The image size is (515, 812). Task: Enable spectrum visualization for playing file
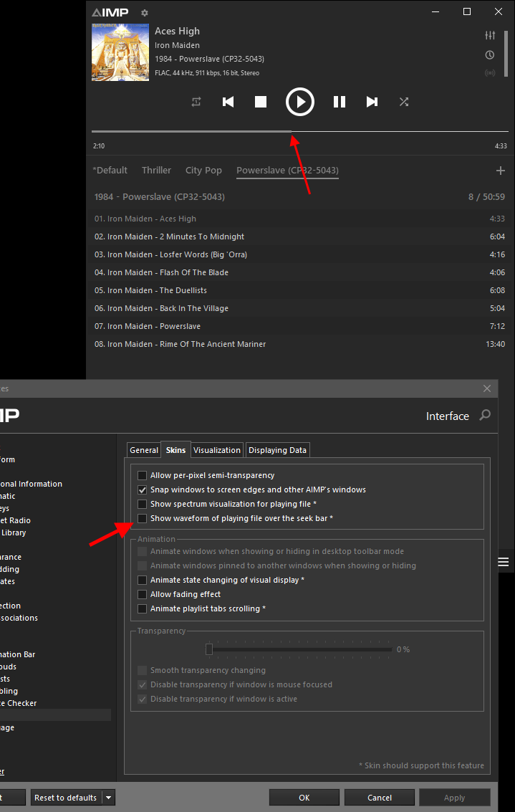point(142,504)
